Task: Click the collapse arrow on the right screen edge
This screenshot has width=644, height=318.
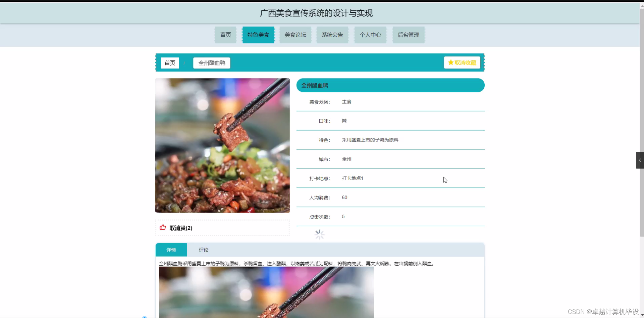Action: 640,160
